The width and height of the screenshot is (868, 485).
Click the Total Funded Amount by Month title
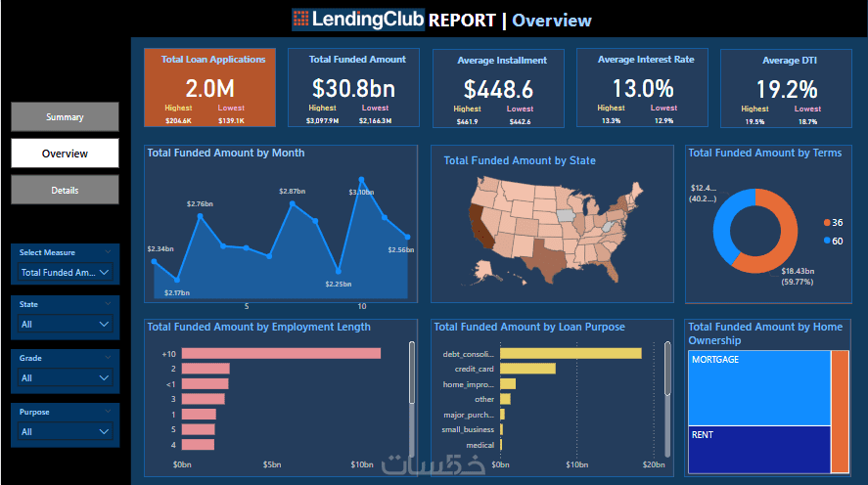point(226,154)
